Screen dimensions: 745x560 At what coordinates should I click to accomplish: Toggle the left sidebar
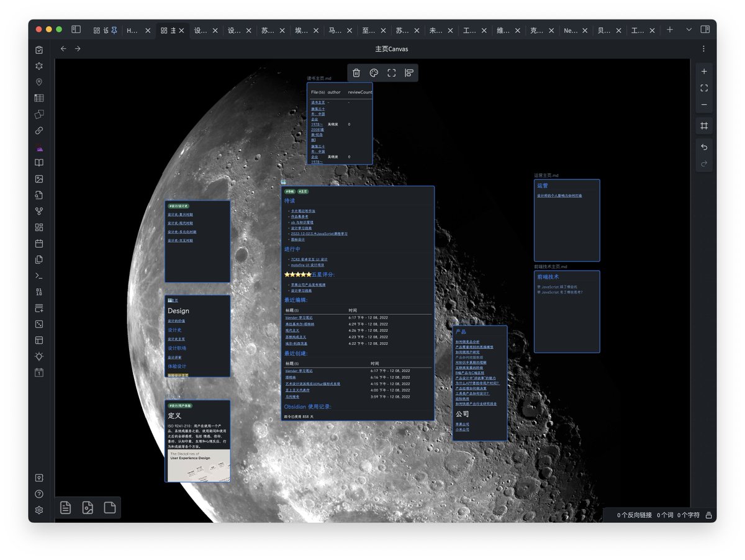coord(76,29)
